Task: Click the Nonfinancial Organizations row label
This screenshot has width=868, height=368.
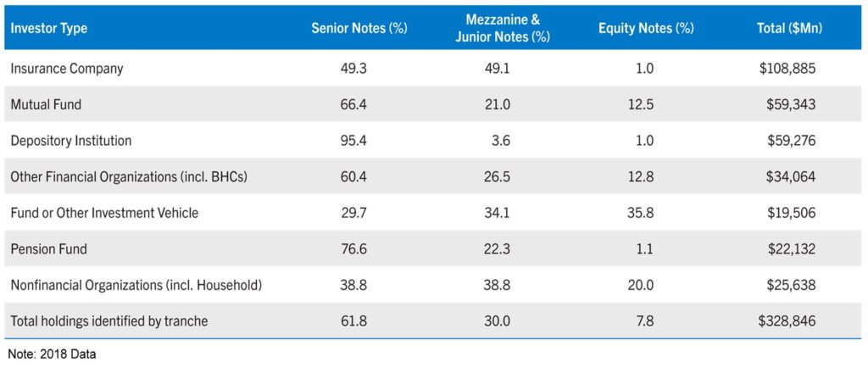Action: (x=136, y=286)
